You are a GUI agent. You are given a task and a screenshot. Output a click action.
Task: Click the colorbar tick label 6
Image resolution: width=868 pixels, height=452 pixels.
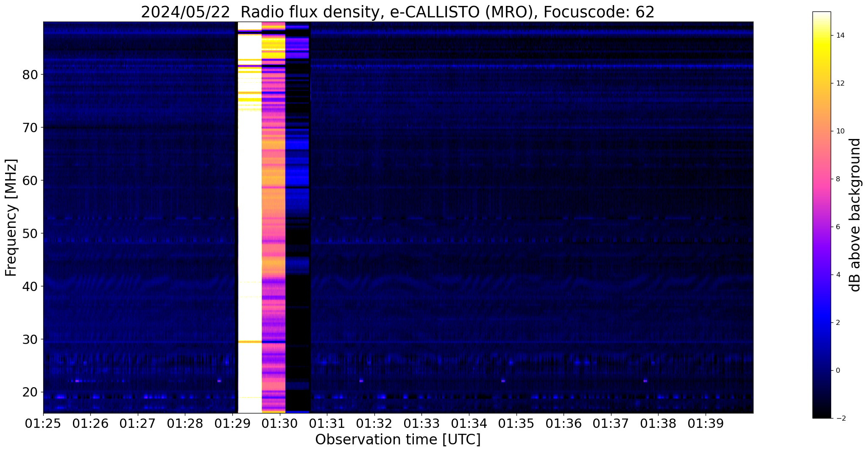pyautogui.click(x=837, y=227)
